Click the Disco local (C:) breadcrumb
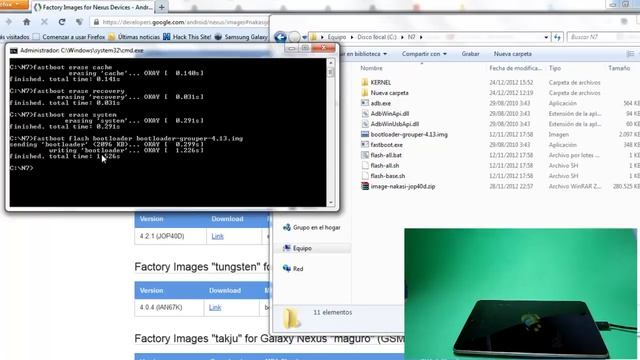This screenshot has height=360, width=640. pos(377,37)
